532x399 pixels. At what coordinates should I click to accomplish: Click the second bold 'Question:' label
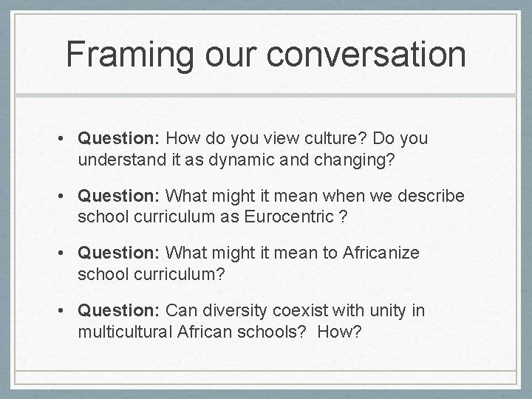tap(118, 196)
